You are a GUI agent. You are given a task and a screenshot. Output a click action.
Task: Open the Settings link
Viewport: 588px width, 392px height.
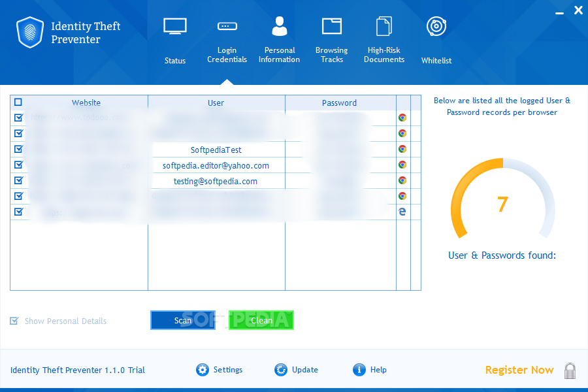227,370
